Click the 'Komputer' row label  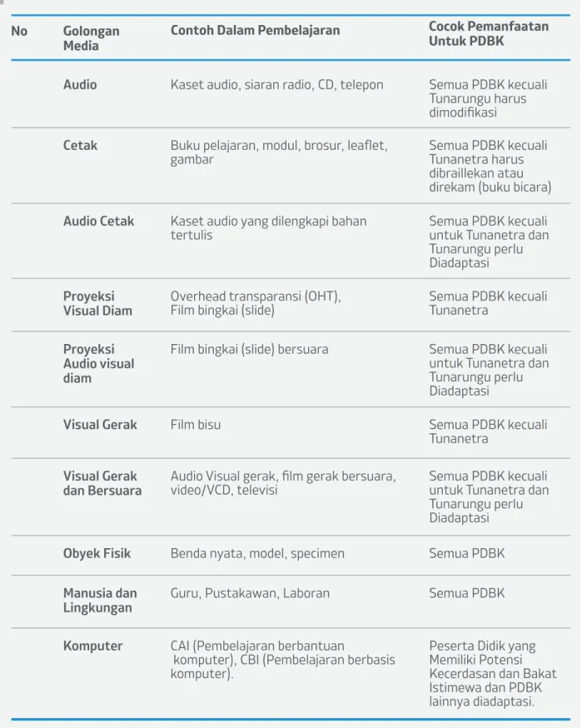(92, 646)
